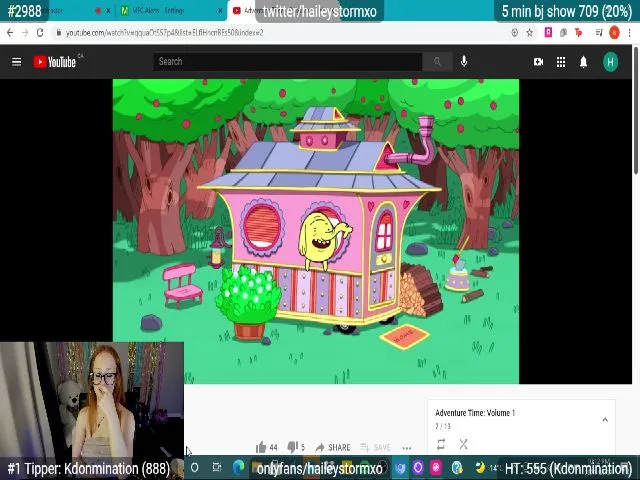Go to YouTube home via logo

pos(55,62)
